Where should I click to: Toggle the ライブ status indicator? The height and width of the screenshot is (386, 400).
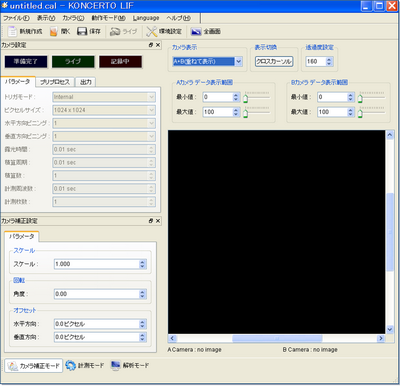click(73, 62)
